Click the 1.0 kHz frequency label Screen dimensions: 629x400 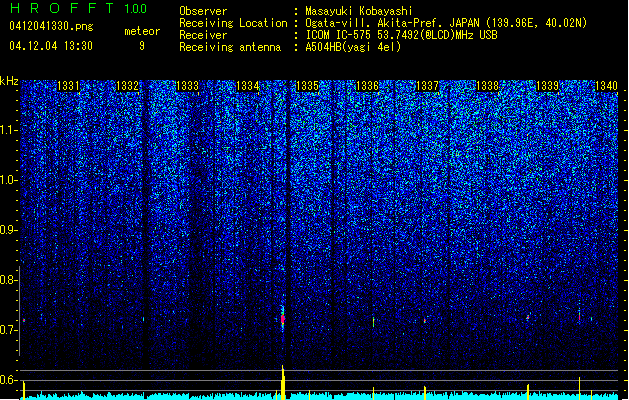click(9, 180)
